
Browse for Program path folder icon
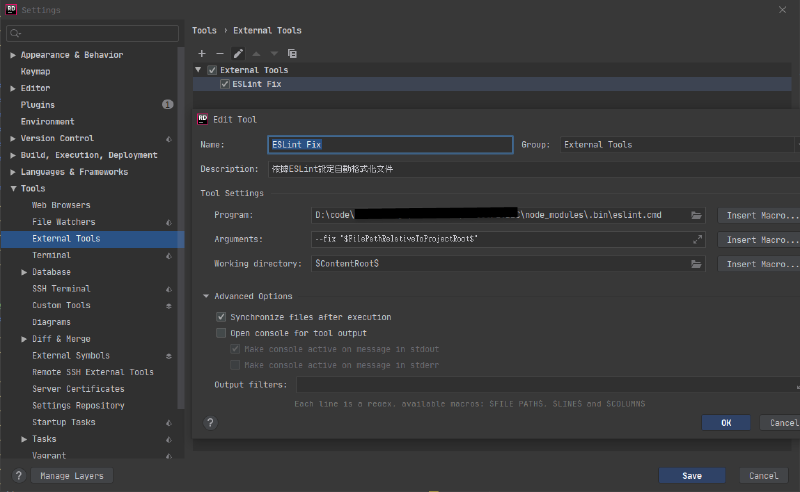696,215
